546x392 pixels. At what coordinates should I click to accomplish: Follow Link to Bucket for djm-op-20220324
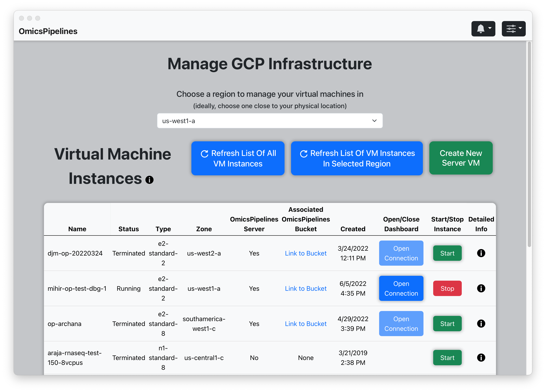(x=305, y=253)
